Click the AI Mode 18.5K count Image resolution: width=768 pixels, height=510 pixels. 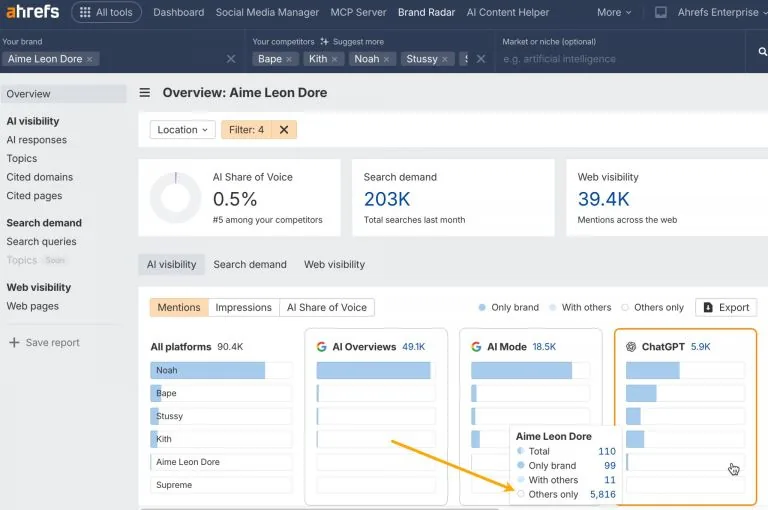[544, 347]
